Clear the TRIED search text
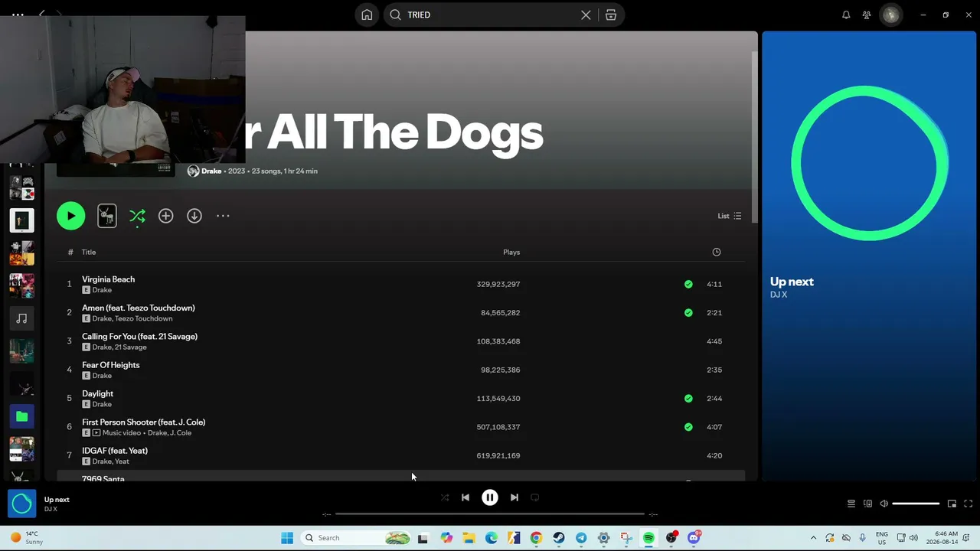This screenshot has width=980, height=551. point(586,15)
